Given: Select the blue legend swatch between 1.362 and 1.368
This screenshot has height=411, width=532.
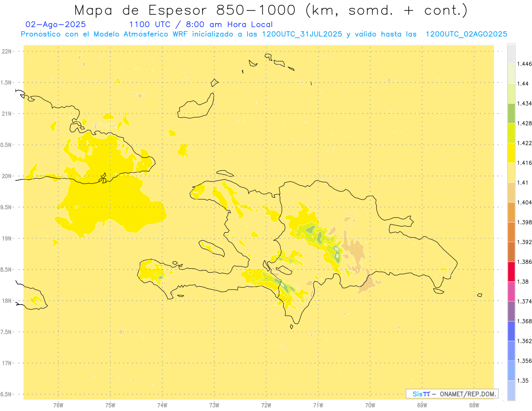Looking at the screenshot, I should pos(511,331).
